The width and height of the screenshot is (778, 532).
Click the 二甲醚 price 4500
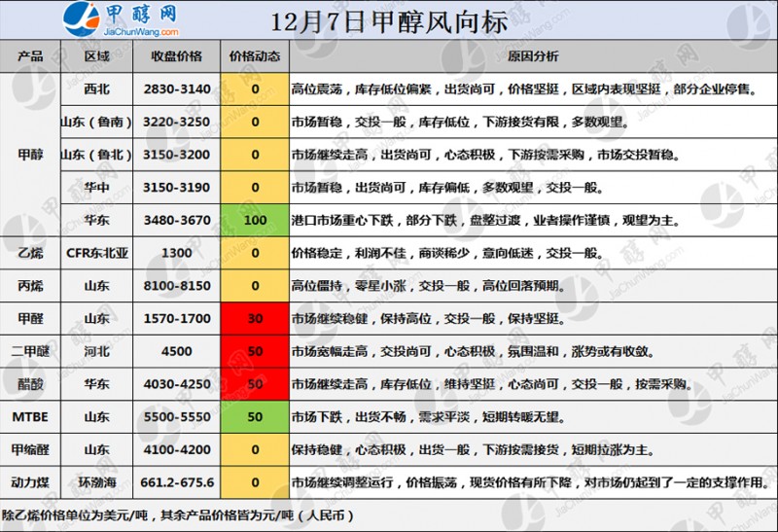(177, 351)
